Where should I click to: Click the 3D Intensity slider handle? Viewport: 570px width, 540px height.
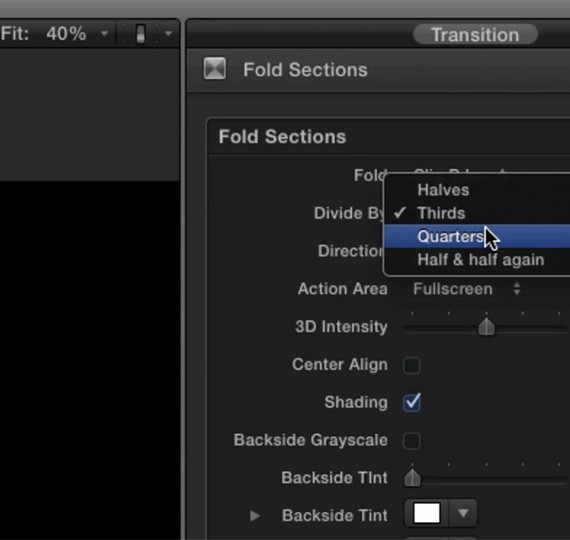click(x=486, y=326)
